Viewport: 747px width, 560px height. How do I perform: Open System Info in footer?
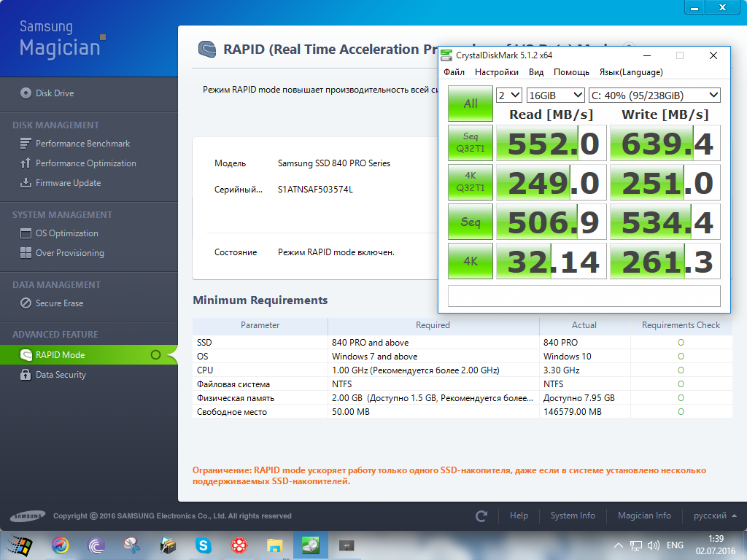573,516
